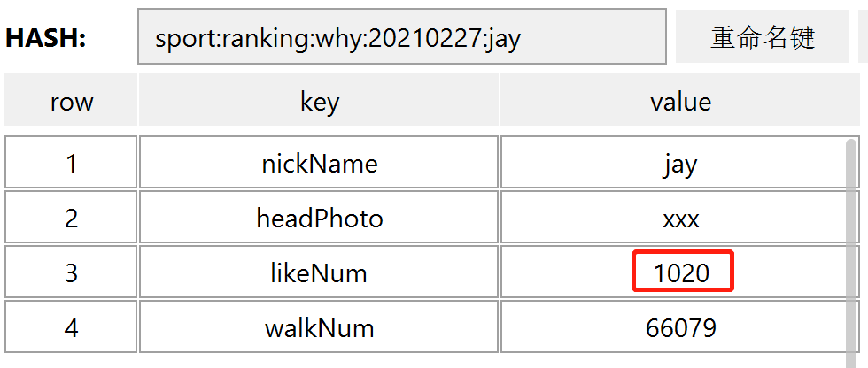Viewport: 868px width, 368px height.
Task: Click the key column header
Action: 319,101
